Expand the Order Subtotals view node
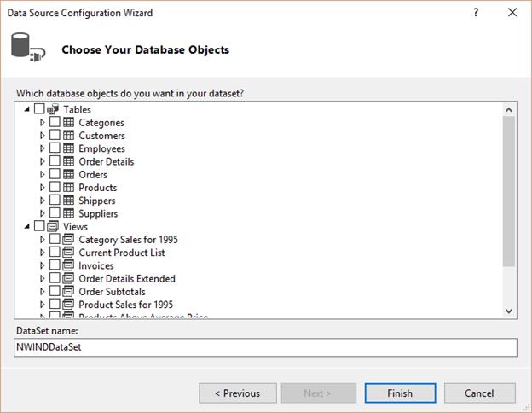The width and height of the screenshot is (532, 413). pyautogui.click(x=43, y=292)
